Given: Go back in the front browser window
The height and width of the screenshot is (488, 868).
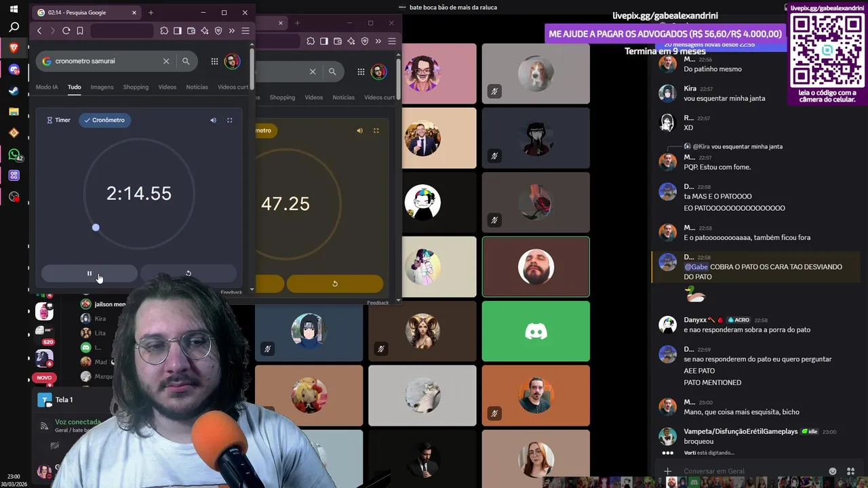Looking at the screenshot, I should pyautogui.click(x=39, y=31).
